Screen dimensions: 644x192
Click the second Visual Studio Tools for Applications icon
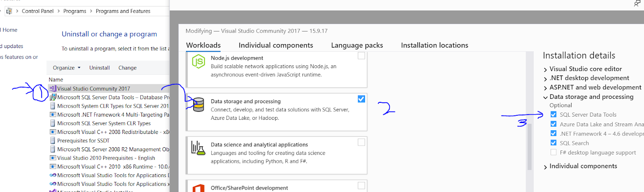[x=53, y=184]
